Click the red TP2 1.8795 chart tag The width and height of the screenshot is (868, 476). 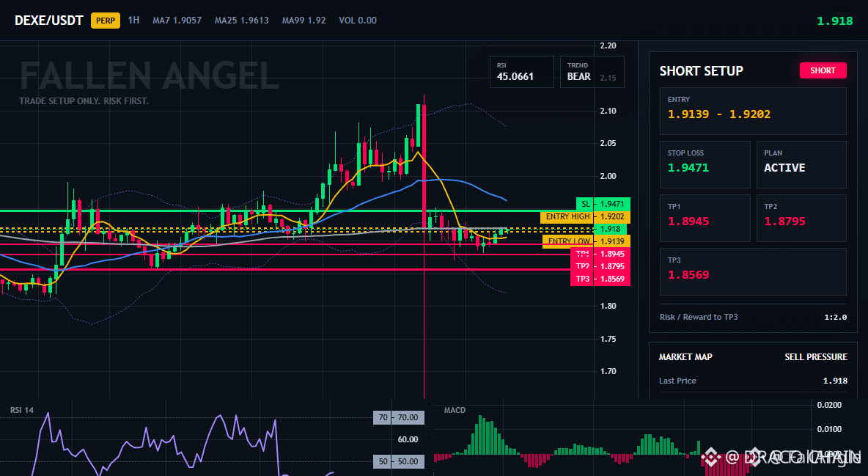tap(600, 266)
